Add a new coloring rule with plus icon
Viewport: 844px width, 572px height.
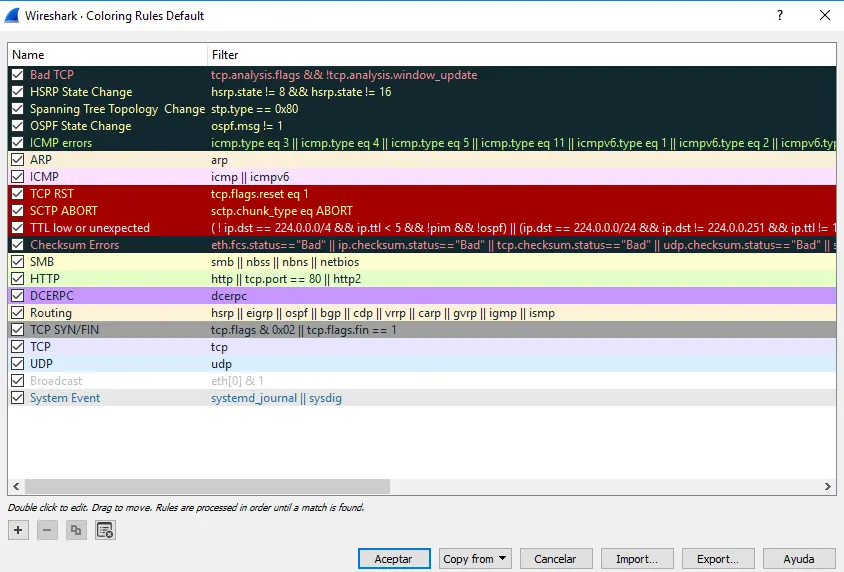click(x=18, y=530)
